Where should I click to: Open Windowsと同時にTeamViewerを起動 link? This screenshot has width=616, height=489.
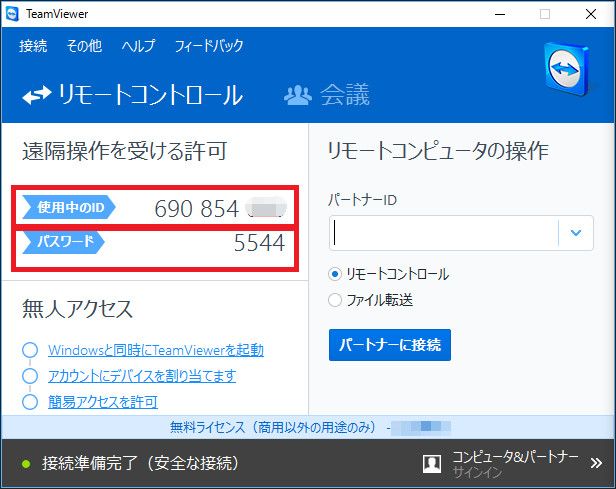point(156,350)
